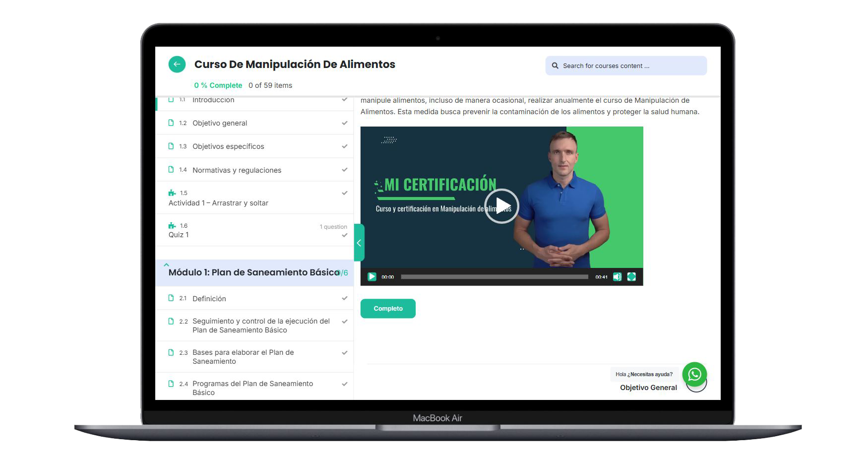868x460 pixels.
Task: Open the WhatsApp help chat icon
Action: (x=694, y=374)
